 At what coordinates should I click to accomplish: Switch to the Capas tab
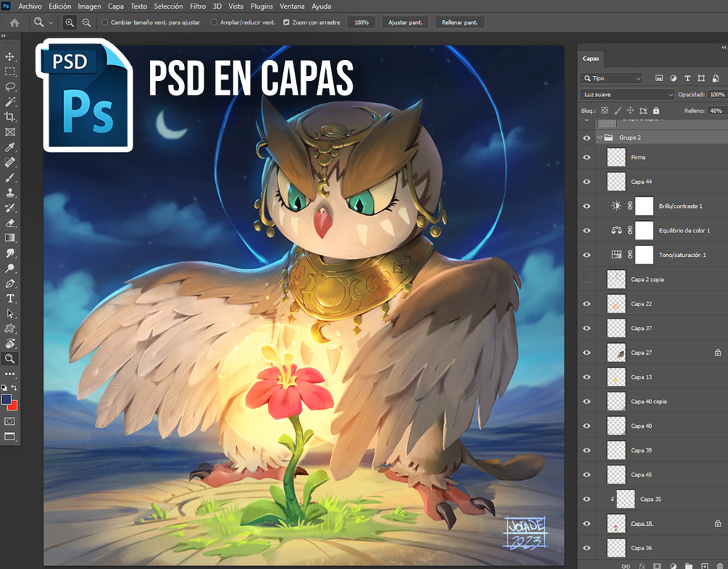(590, 59)
